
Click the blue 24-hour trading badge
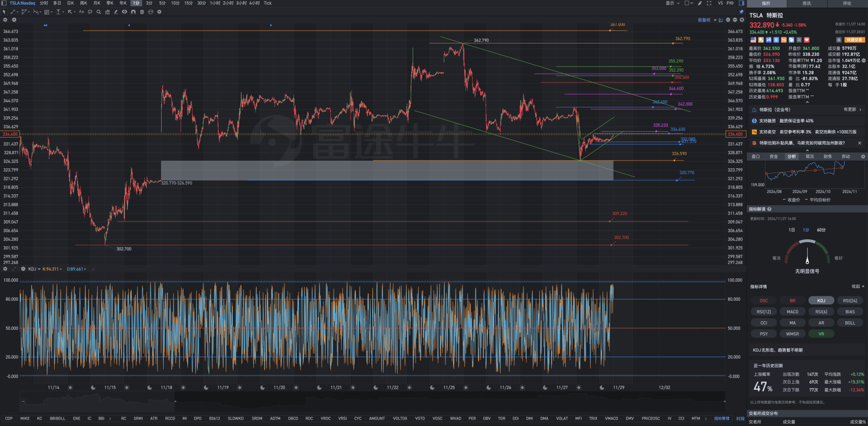click(x=768, y=40)
